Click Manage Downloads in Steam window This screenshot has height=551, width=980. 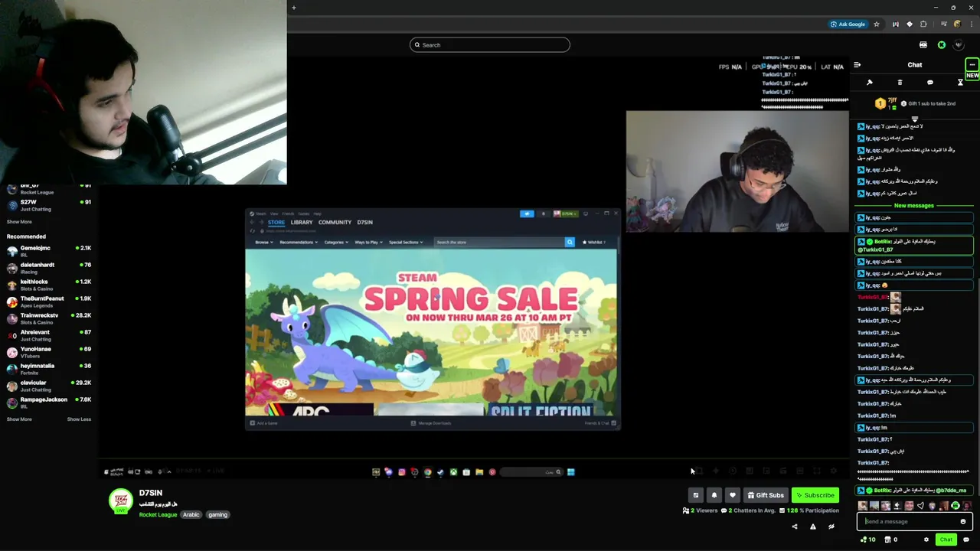[x=431, y=423]
